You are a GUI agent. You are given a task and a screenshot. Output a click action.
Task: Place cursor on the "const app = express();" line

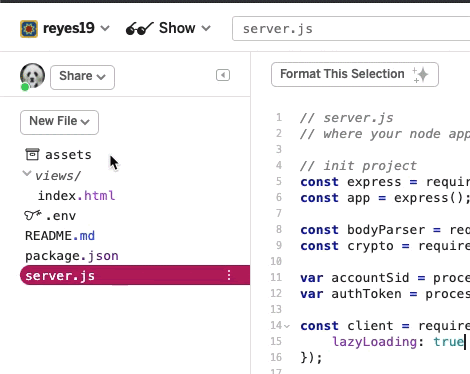(x=385, y=198)
